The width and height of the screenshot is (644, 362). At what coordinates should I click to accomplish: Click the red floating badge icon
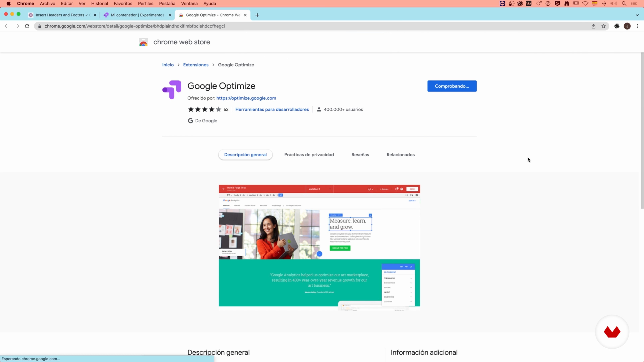[612, 332]
